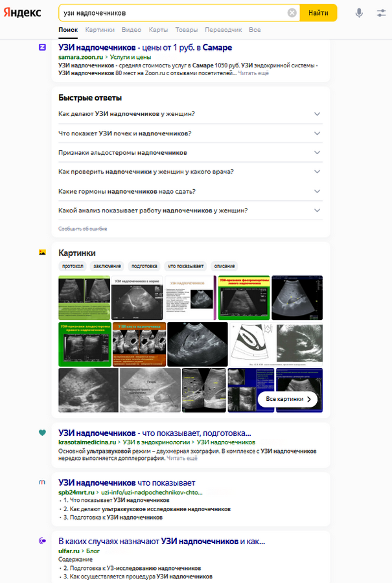
Task: Click the Zoon favicon icon
Action: click(42, 47)
